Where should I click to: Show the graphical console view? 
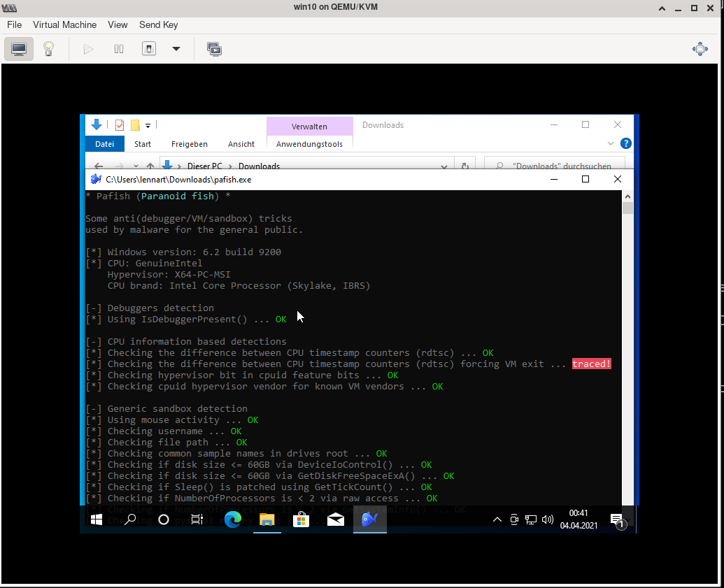(19, 49)
